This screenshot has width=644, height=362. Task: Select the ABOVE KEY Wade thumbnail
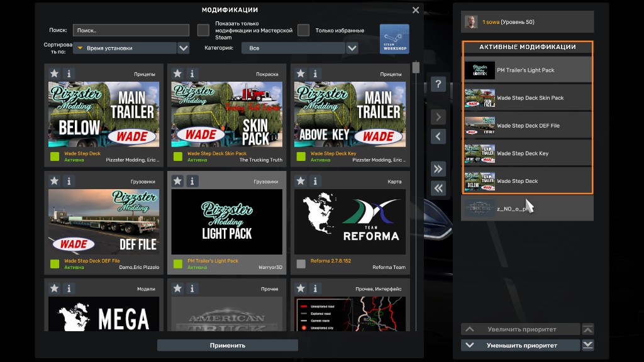tap(350, 114)
